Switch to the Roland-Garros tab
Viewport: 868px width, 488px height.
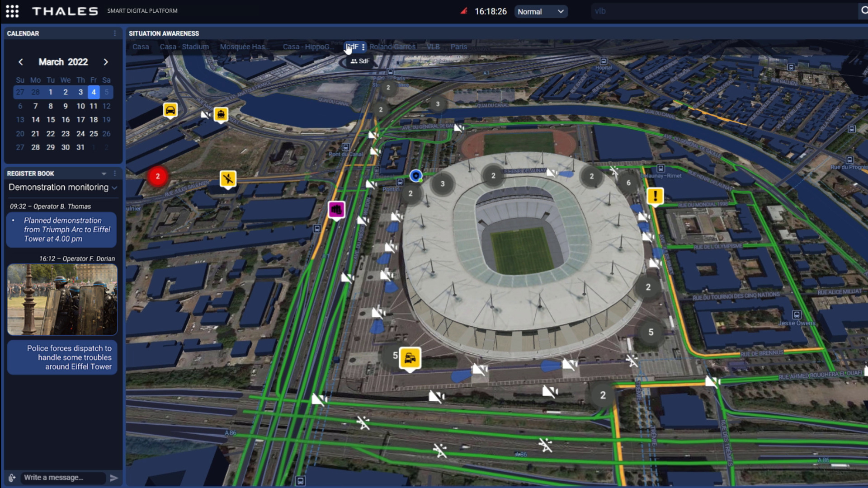click(392, 47)
